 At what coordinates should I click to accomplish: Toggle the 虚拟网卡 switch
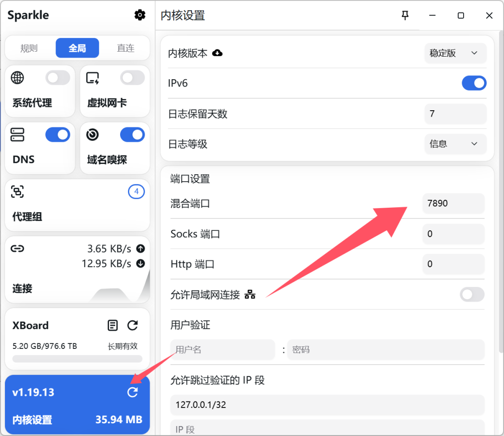pyautogui.click(x=132, y=78)
